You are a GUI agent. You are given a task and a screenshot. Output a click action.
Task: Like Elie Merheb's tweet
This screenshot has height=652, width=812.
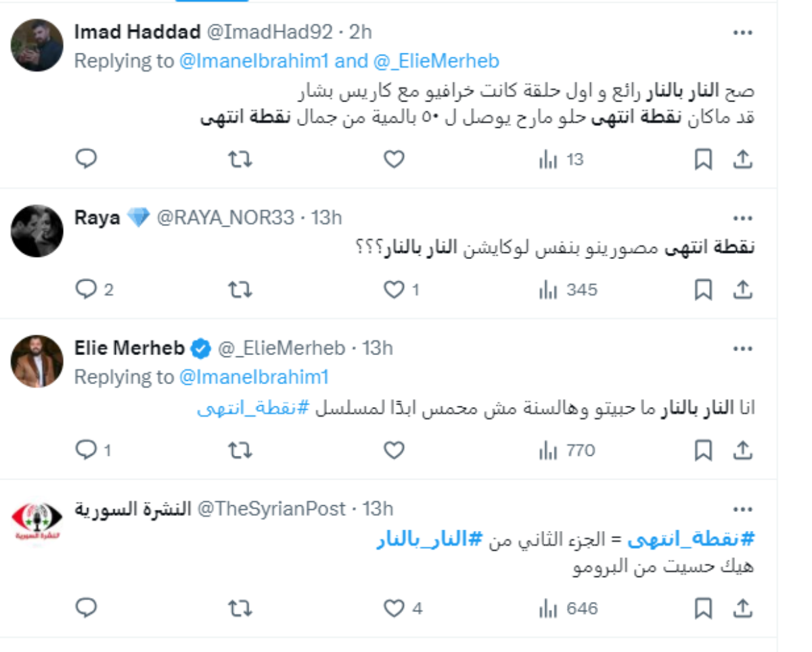pos(394,450)
